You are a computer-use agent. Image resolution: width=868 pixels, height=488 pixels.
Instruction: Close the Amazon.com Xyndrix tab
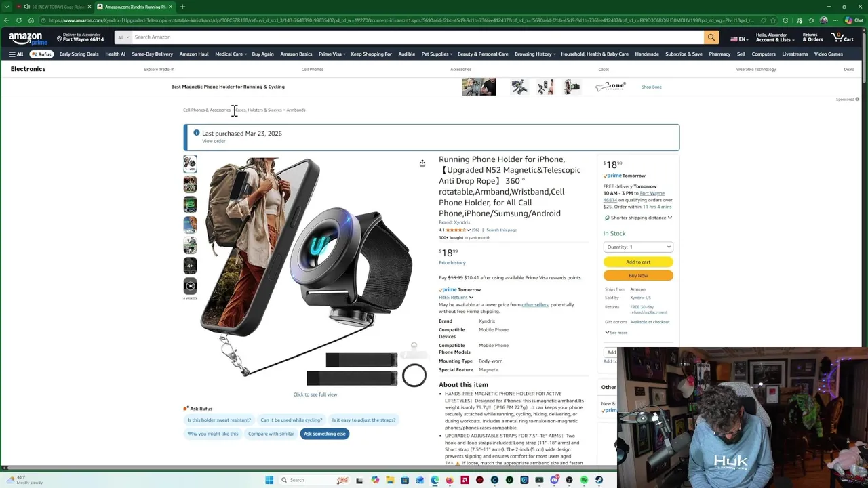170,7
